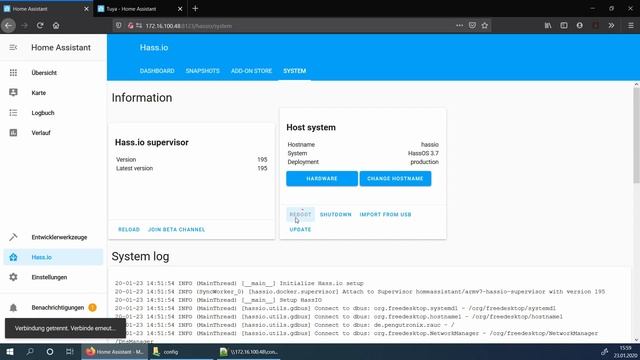Open Entwicklerwerkzeuge hammer icon
The height and width of the screenshot is (360, 640).
point(13,237)
